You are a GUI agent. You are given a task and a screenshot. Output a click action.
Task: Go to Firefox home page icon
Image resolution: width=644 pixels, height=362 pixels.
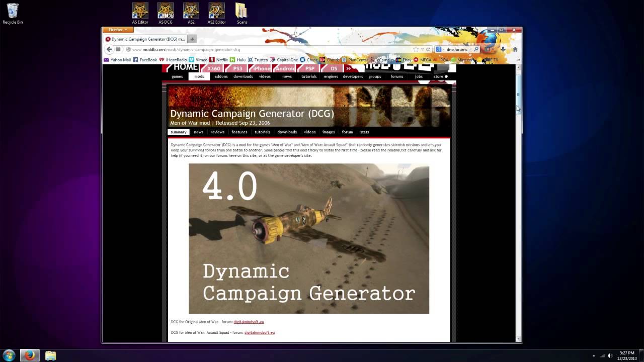[x=515, y=49]
